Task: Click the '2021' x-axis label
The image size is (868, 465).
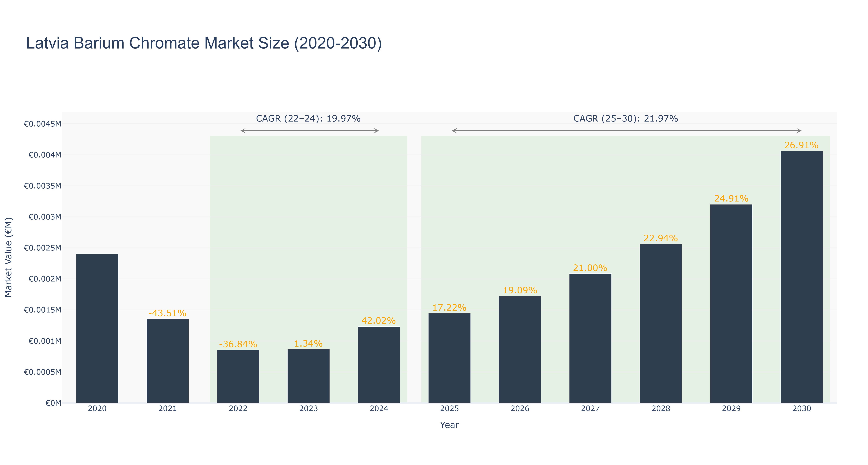Action: pos(167,409)
